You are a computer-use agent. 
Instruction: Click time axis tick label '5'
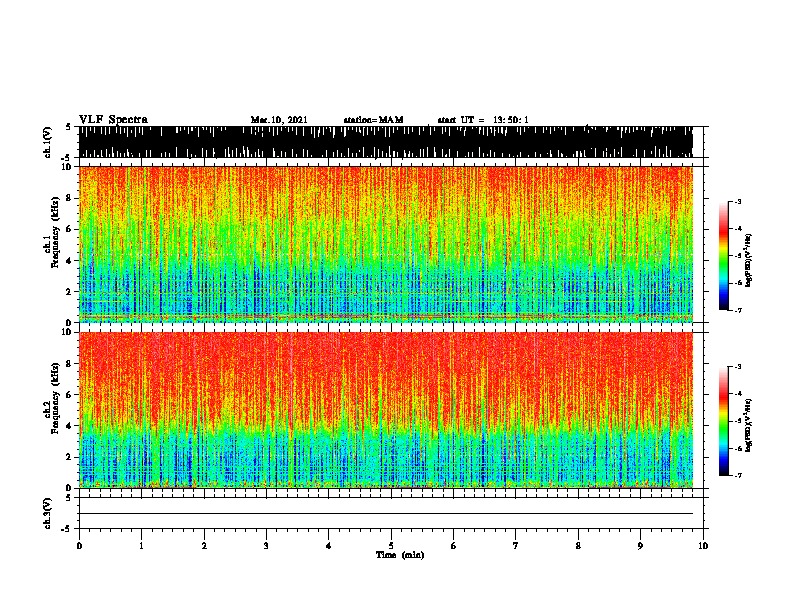391,546
